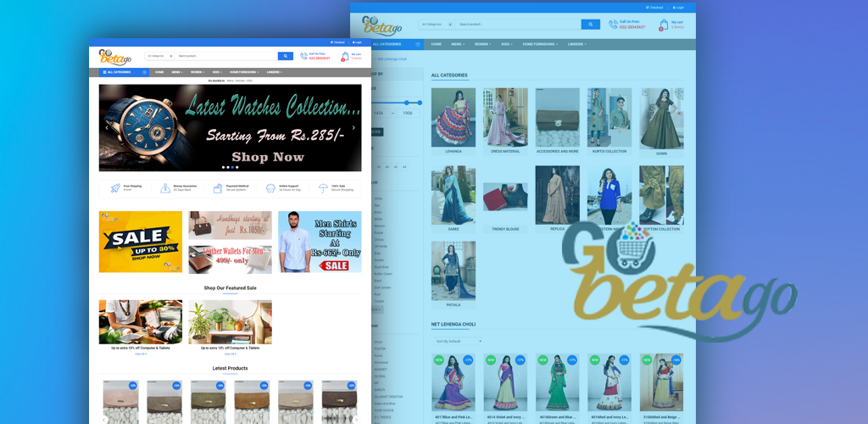This screenshot has height=424, width=868.
Task: Click the GoBetaGo logo in front homepage window
Action: coord(114,57)
